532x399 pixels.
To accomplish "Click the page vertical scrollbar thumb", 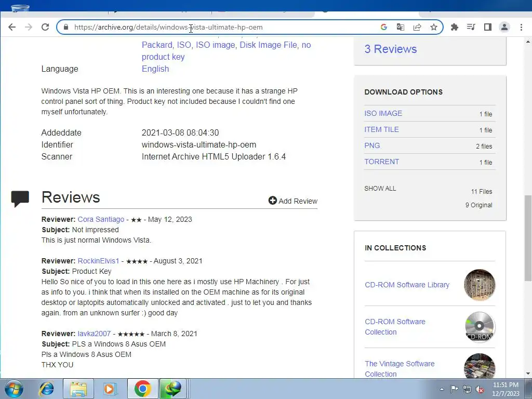I will pyautogui.click(x=528, y=238).
